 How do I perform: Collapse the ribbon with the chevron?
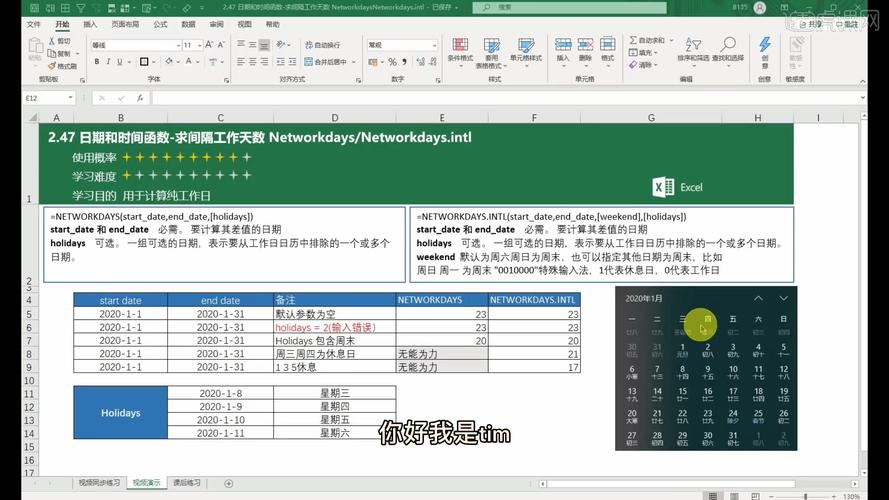862,81
